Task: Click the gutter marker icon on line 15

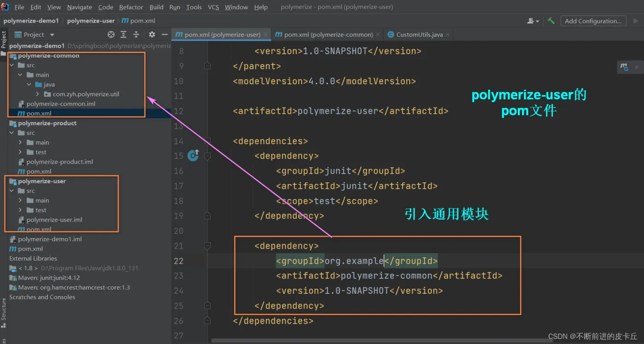Action: (193, 156)
